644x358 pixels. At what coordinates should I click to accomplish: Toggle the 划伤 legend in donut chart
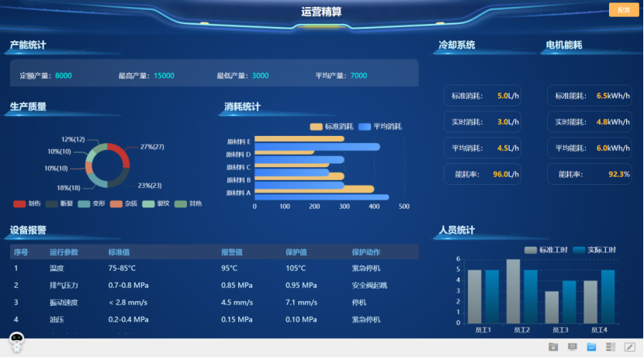pyautogui.click(x=27, y=203)
